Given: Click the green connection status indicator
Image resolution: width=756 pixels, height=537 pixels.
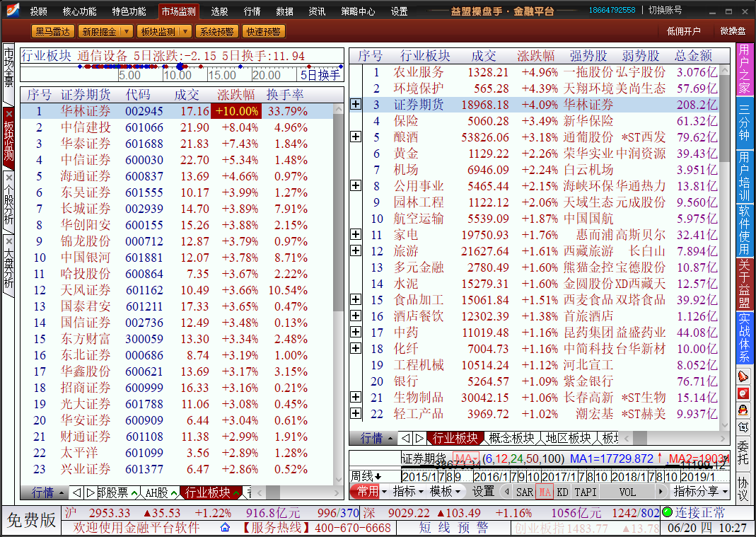Looking at the screenshot, I should [x=668, y=512].
